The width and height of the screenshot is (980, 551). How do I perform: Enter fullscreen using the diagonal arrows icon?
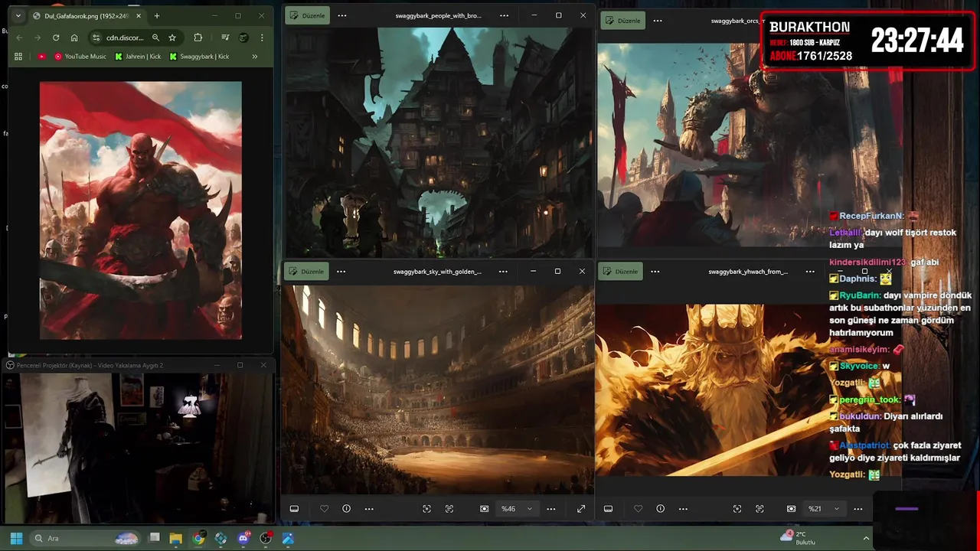pyautogui.click(x=581, y=509)
